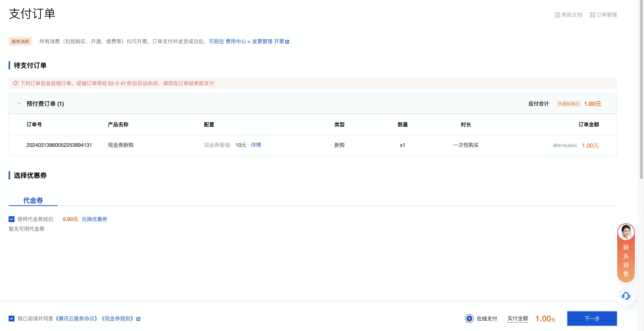Image resolution: width=644 pixels, height=331 pixels.
Task: Open the 《腾讯云服务协议》 link
Action: click(x=76, y=319)
